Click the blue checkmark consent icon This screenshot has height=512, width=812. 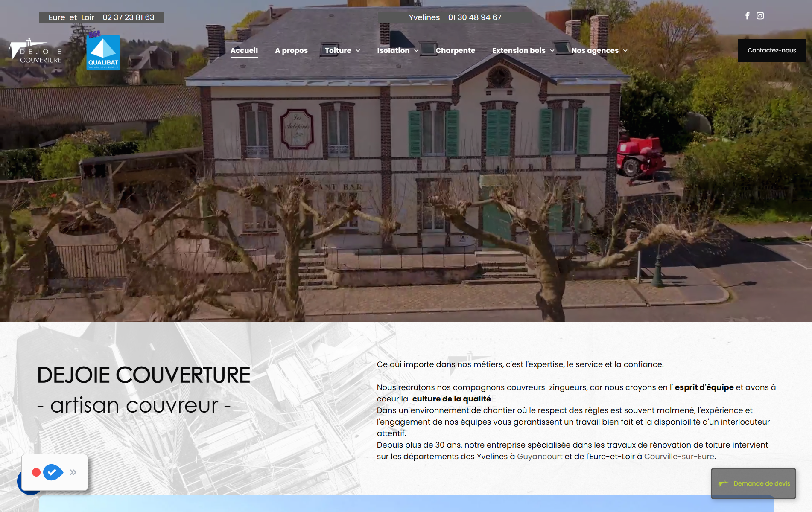click(53, 472)
